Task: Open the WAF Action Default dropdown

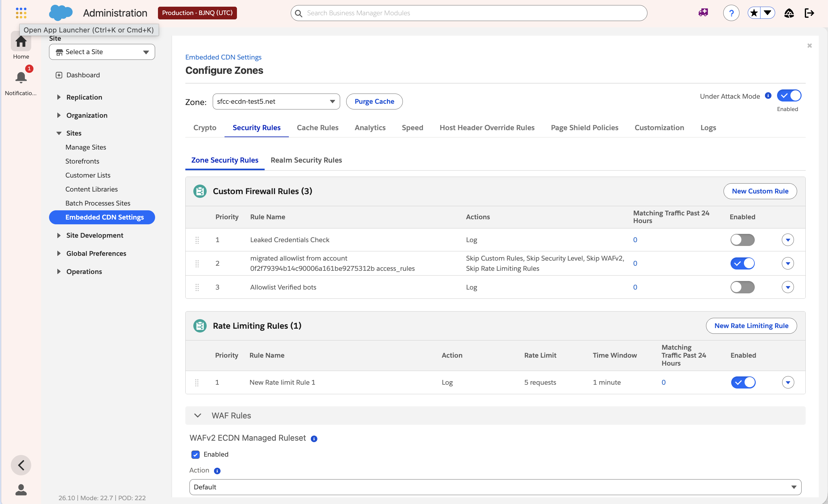Action: click(x=495, y=487)
